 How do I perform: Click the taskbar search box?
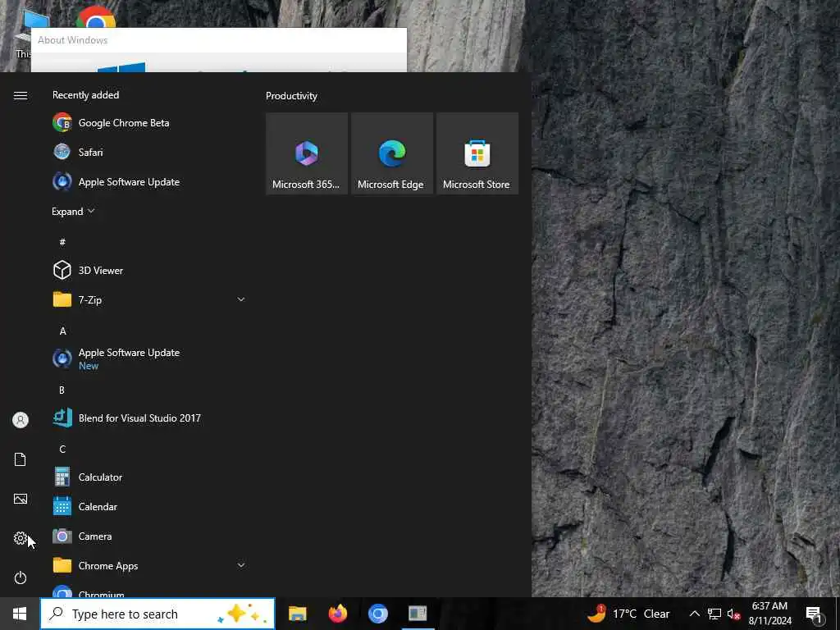pyautogui.click(x=157, y=614)
